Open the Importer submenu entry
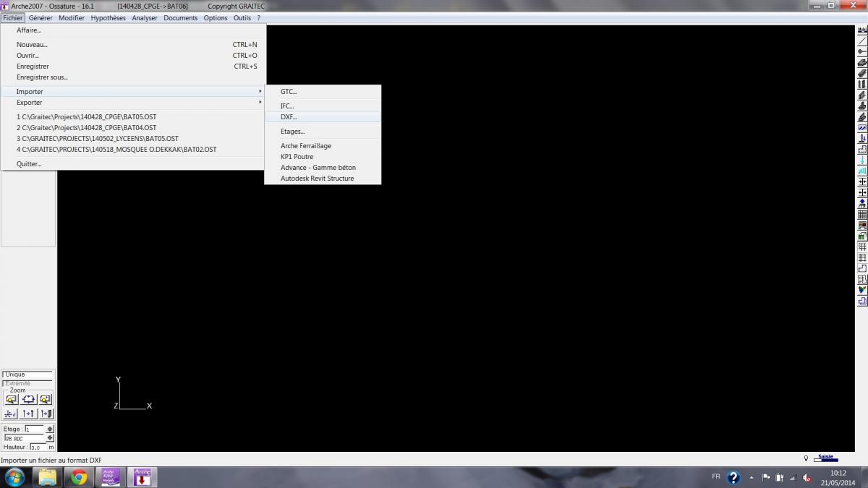 [x=134, y=92]
